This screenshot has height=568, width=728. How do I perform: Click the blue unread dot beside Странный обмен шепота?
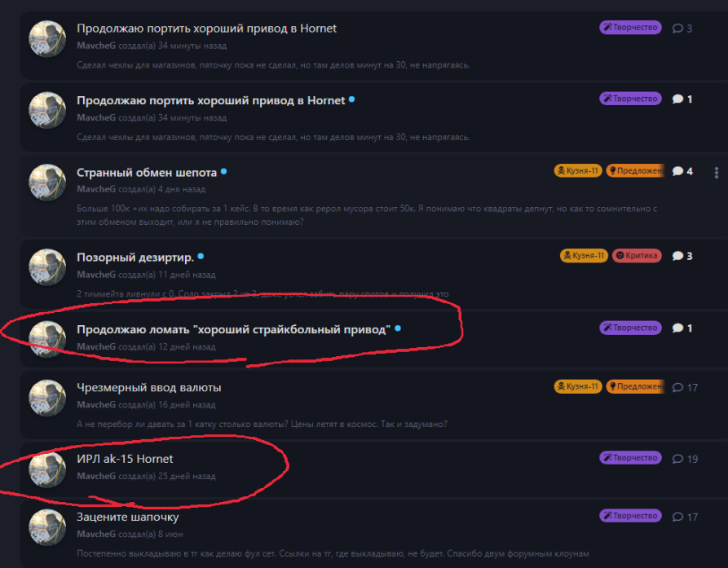pos(224,172)
